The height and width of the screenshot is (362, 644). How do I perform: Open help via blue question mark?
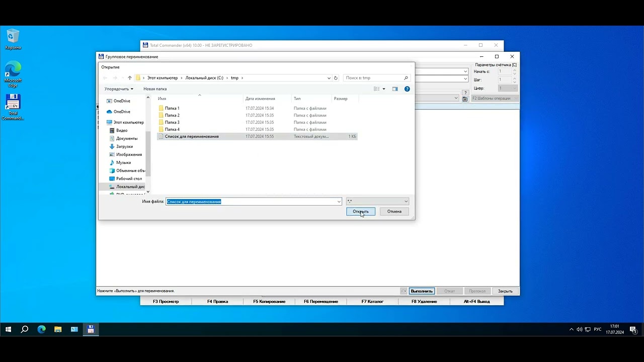(x=407, y=89)
